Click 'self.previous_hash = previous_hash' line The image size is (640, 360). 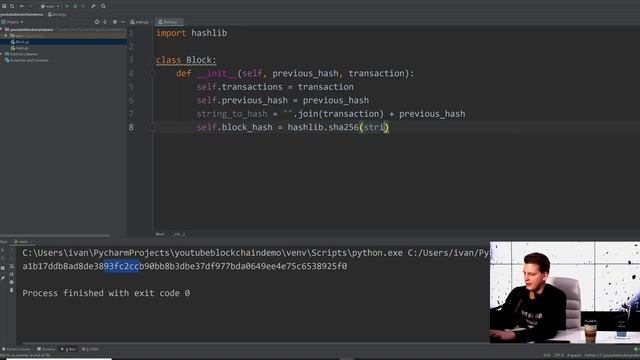click(x=282, y=100)
